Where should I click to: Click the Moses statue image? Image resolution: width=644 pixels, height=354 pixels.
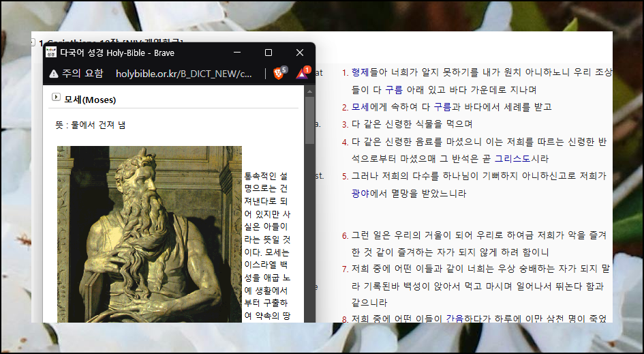tap(149, 234)
